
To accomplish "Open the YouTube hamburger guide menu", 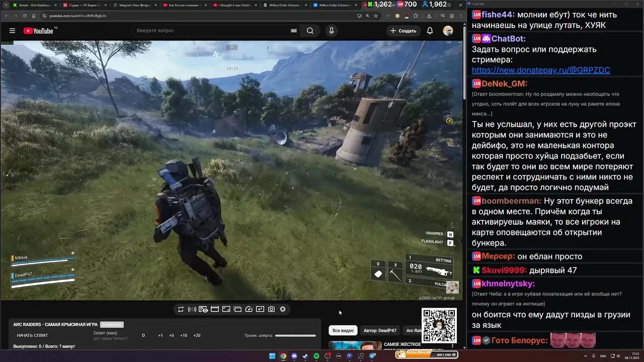I will (x=12, y=31).
